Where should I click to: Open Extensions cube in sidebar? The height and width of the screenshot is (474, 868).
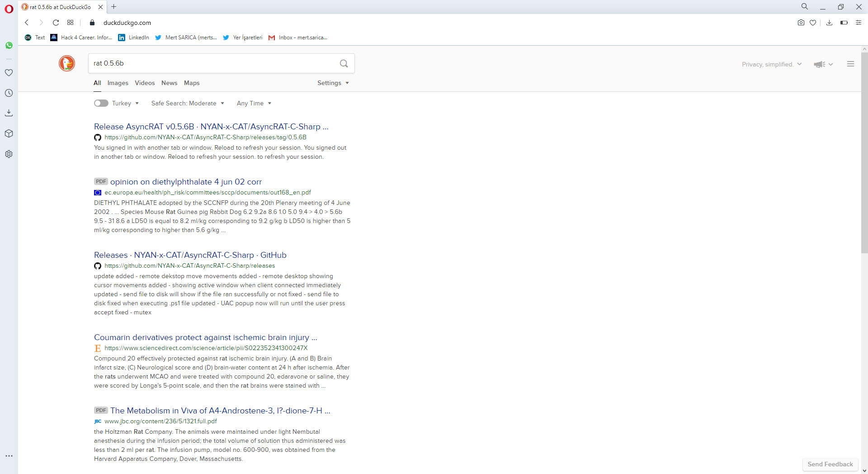pyautogui.click(x=9, y=133)
